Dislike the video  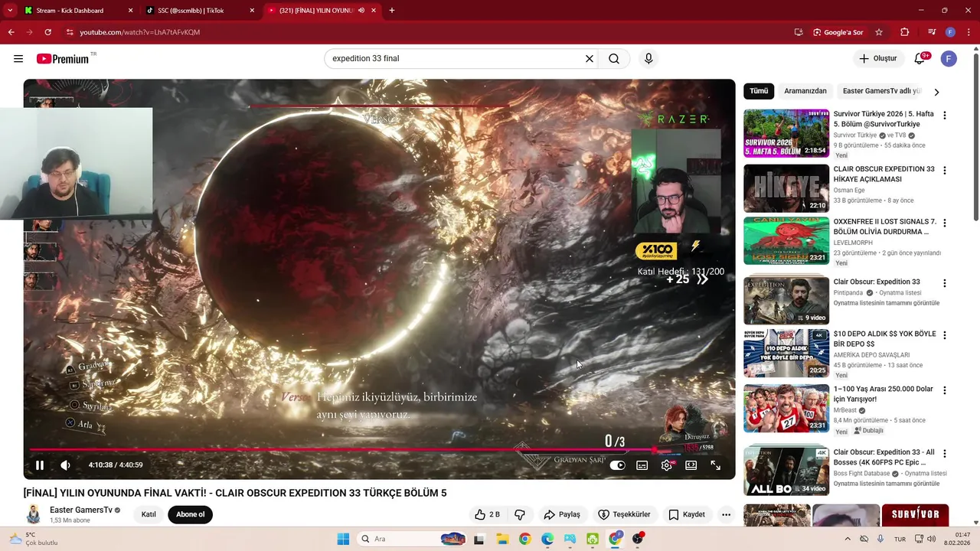pyautogui.click(x=519, y=514)
